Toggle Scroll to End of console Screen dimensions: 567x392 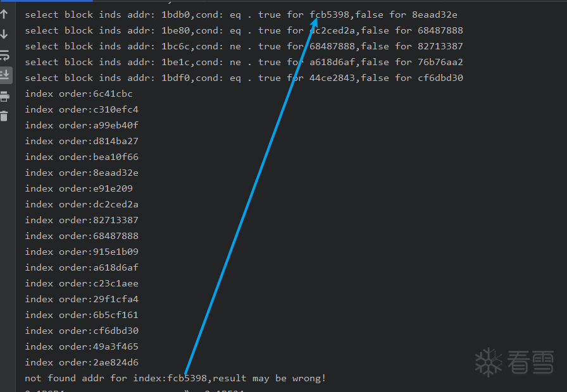(4, 75)
